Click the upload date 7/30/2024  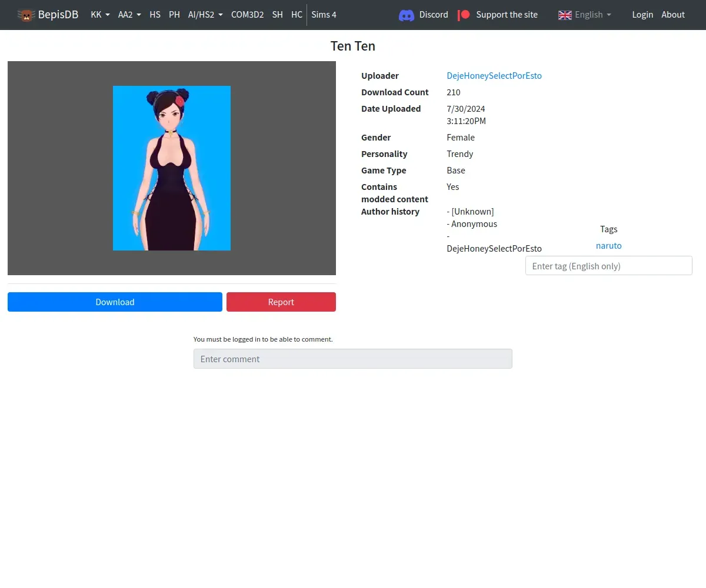click(466, 109)
